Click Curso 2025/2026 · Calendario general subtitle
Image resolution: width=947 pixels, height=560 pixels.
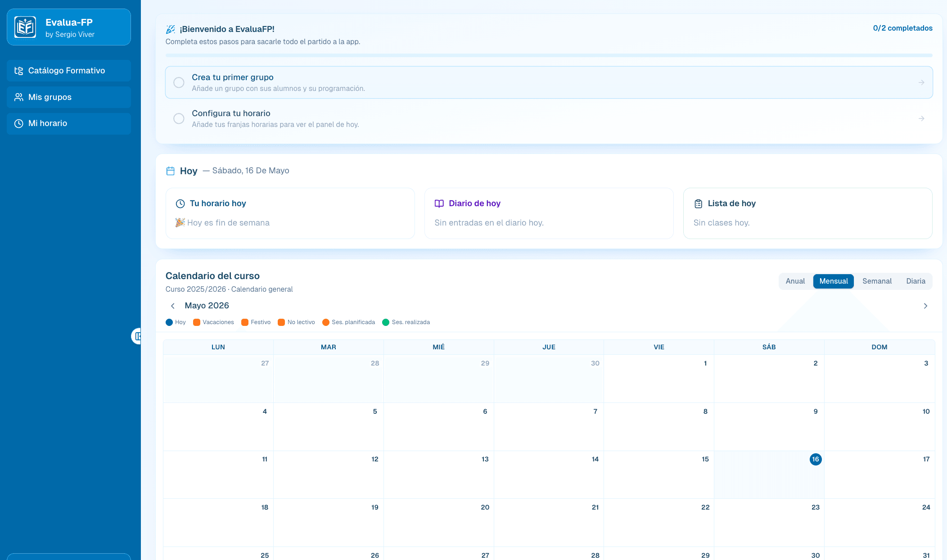tap(229, 289)
